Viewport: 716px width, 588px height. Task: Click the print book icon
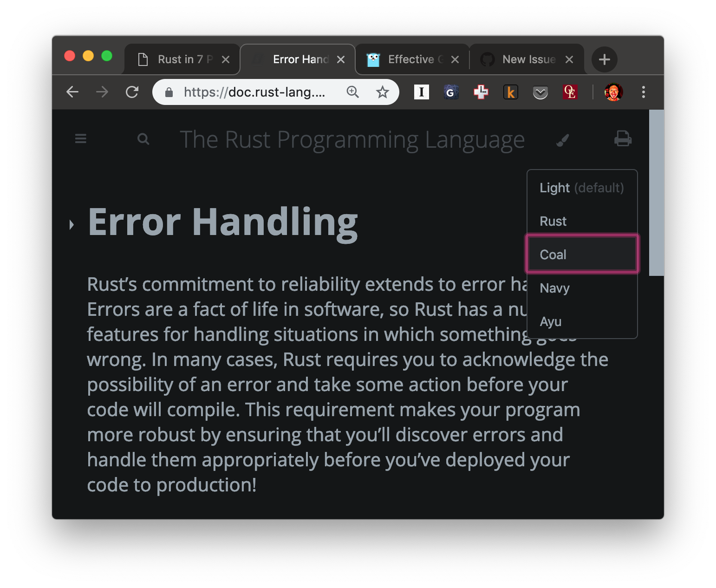(623, 138)
